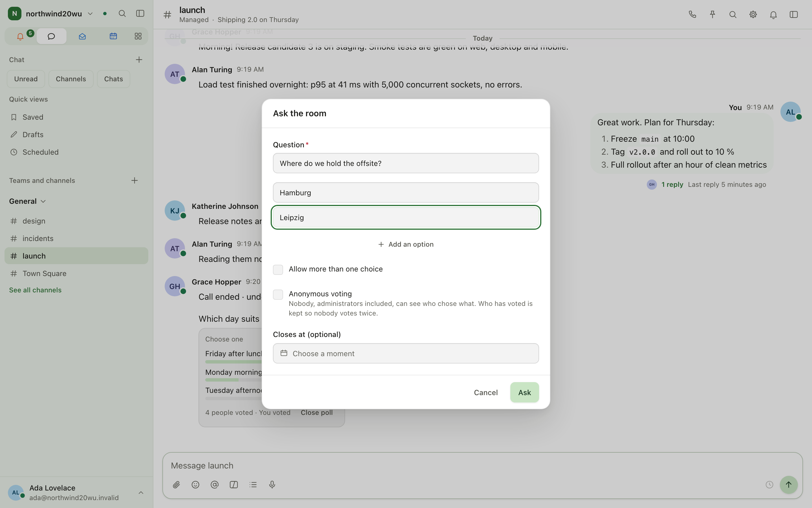Add an option to the poll
812x508 pixels.
406,244
